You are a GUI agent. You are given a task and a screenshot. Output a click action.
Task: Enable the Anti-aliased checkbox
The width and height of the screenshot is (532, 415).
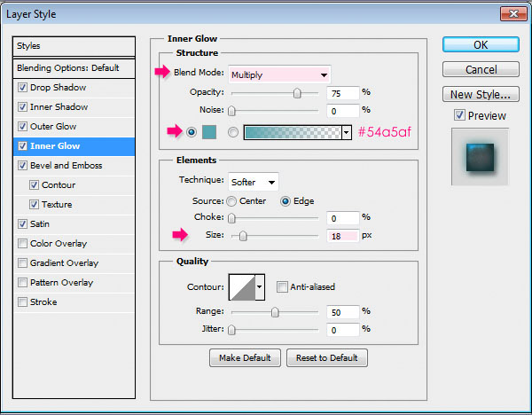click(282, 287)
